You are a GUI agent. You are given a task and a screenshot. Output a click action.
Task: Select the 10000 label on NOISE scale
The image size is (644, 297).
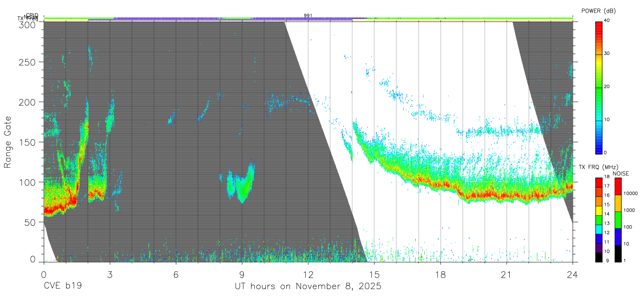(x=630, y=193)
